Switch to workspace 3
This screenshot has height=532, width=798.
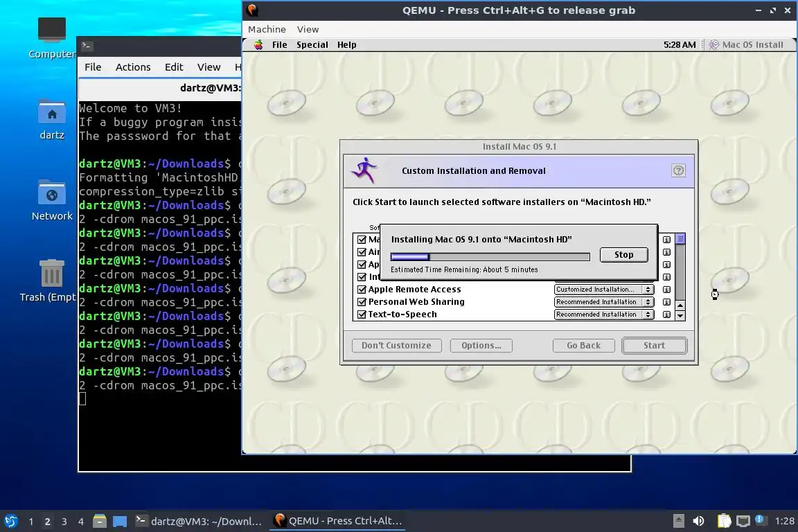pos(64,522)
